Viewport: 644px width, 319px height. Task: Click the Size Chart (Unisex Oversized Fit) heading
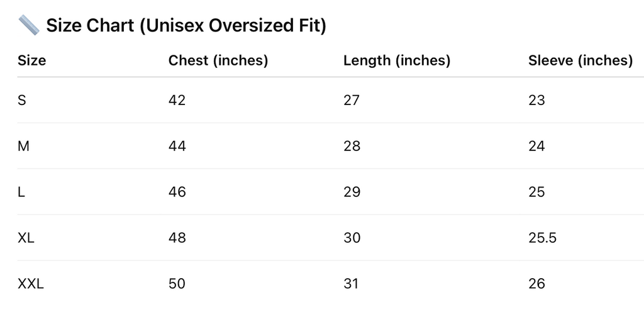pyautogui.click(x=186, y=26)
